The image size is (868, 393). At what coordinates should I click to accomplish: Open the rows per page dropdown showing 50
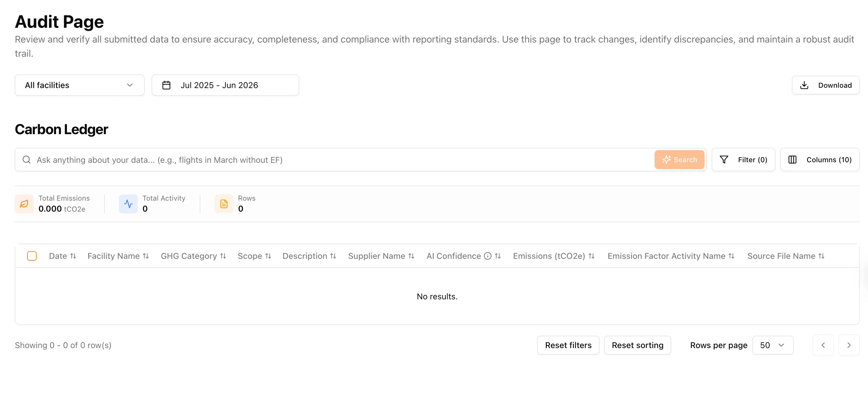tap(773, 345)
